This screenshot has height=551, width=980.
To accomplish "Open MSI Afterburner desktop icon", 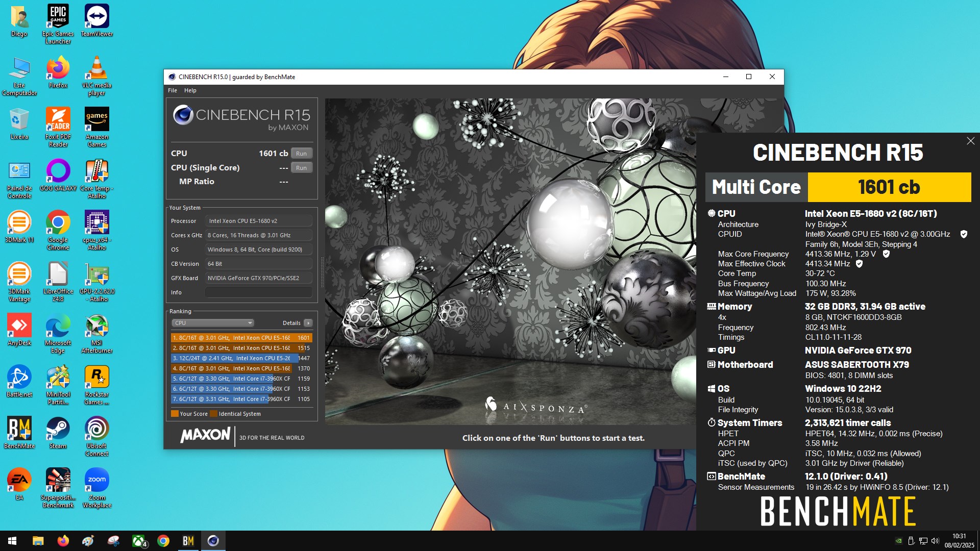I will tap(96, 333).
